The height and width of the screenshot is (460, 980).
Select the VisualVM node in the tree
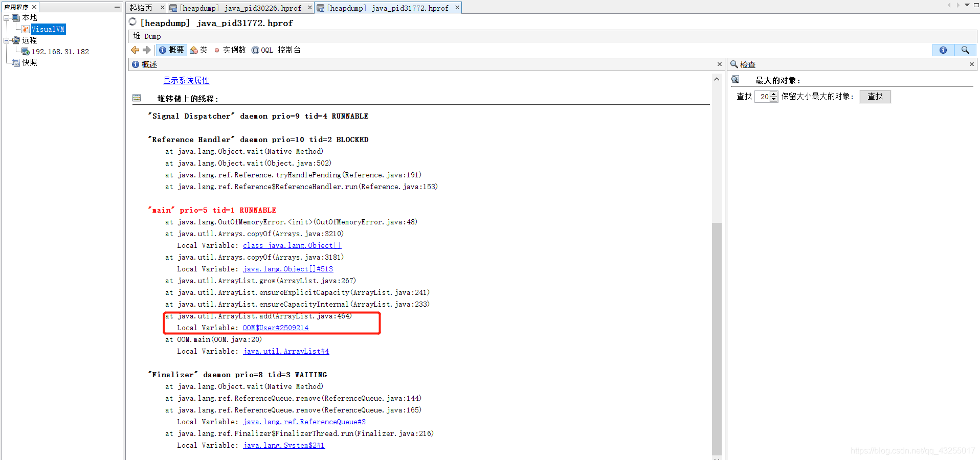coord(48,29)
